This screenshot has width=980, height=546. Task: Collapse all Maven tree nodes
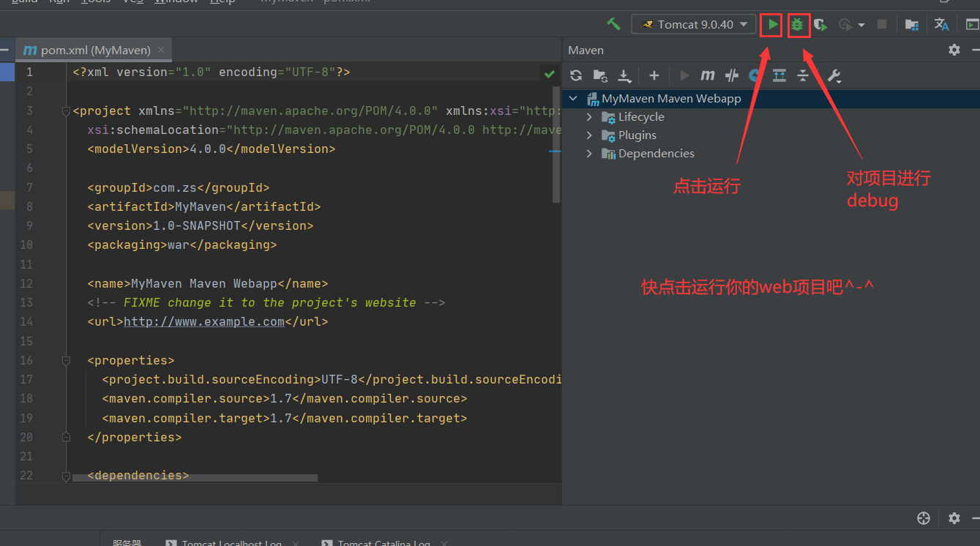click(x=803, y=75)
